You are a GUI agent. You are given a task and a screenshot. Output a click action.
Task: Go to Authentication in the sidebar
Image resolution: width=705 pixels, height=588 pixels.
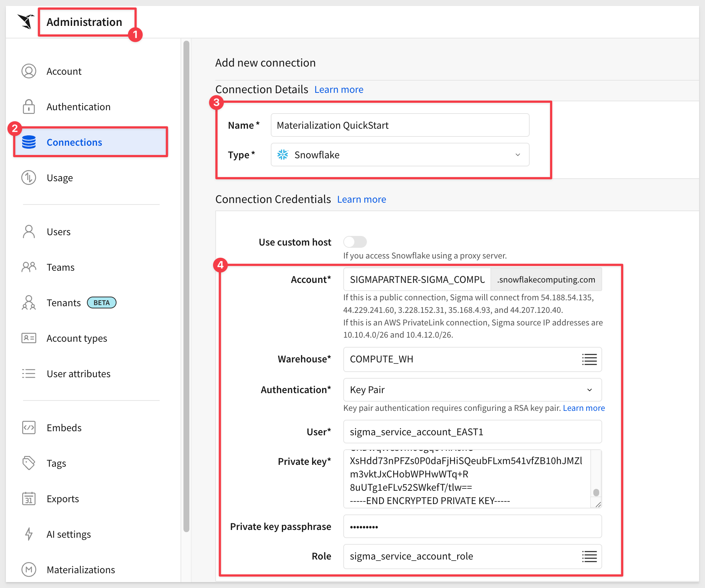point(78,107)
